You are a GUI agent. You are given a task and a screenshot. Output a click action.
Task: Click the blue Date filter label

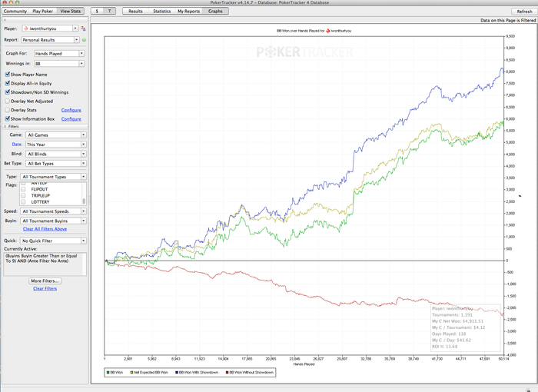(x=17, y=145)
